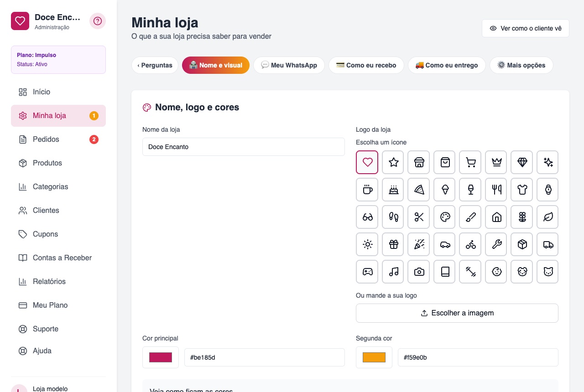Image resolution: width=584 pixels, height=392 pixels.
Task: Pick the pizza slice logo icon
Action: coord(419,190)
